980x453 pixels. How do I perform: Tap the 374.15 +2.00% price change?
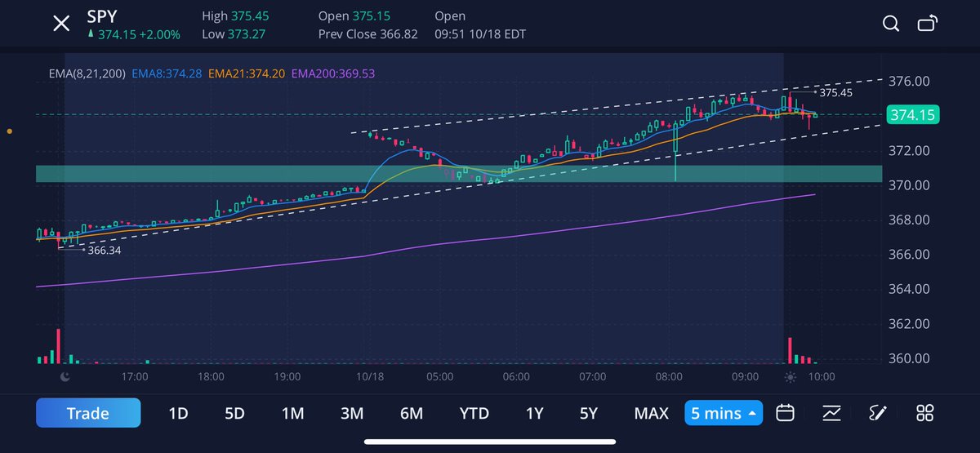click(x=133, y=34)
